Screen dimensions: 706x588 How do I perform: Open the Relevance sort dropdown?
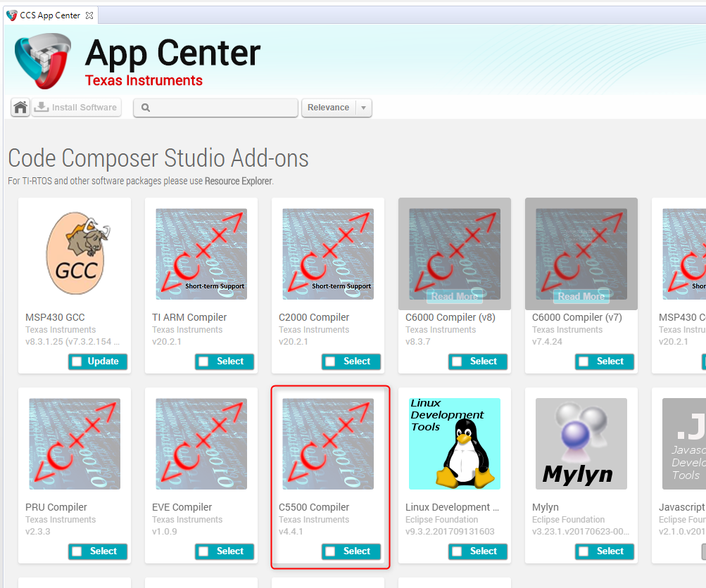(336, 108)
